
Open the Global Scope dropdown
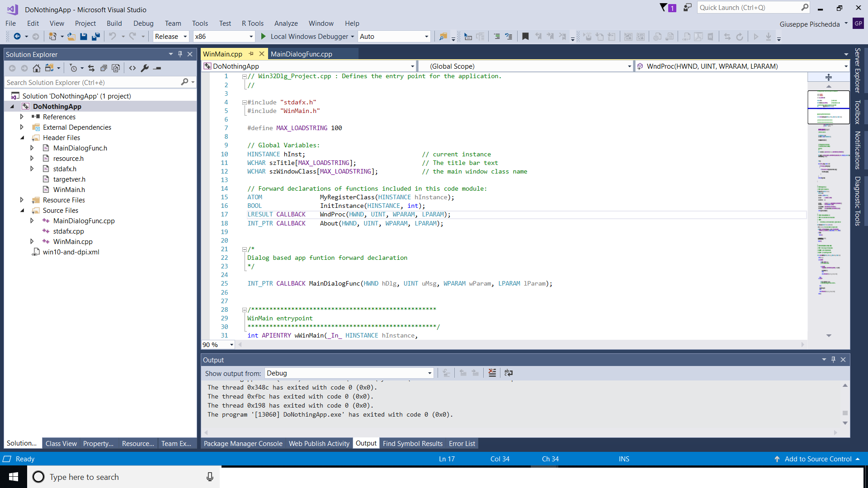tap(525, 66)
